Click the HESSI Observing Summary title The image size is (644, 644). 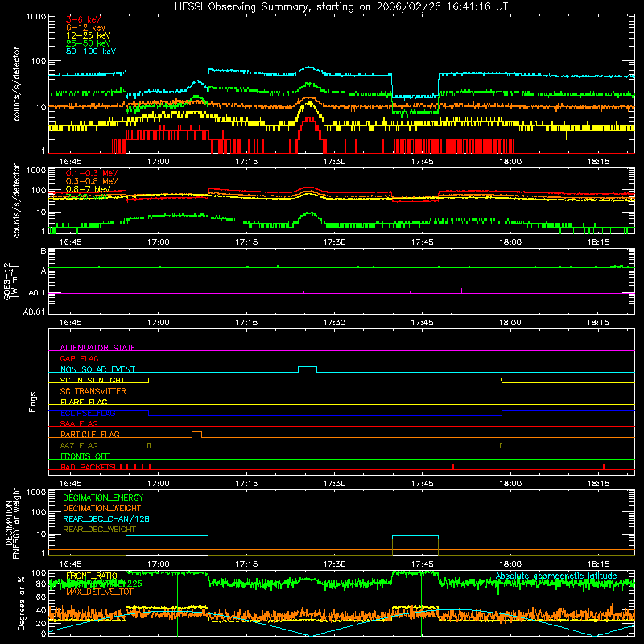pos(341,7)
